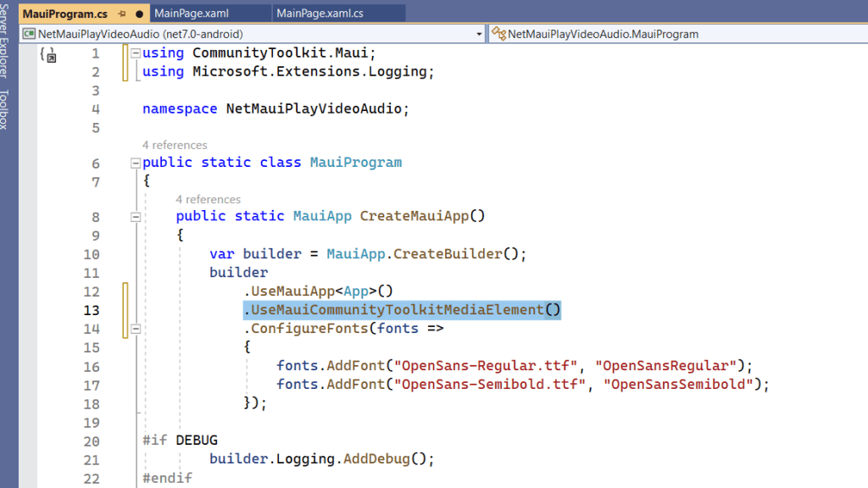Click the pin icon on MauiProgram.cs tab
This screenshot has height=488, width=868.
pos(123,14)
